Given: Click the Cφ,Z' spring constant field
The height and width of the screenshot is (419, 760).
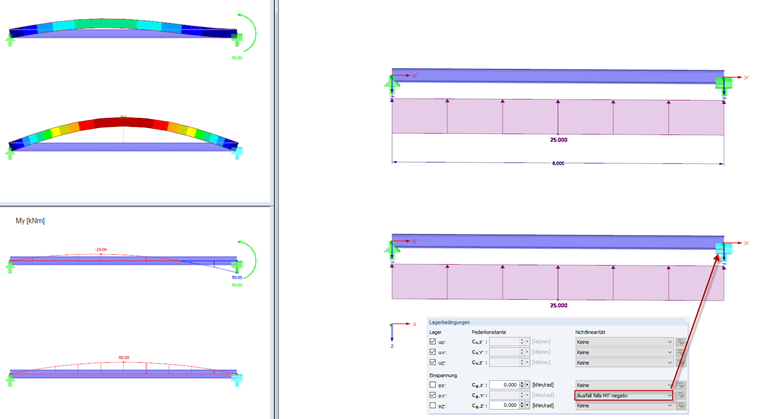Looking at the screenshot, I should (x=504, y=405).
